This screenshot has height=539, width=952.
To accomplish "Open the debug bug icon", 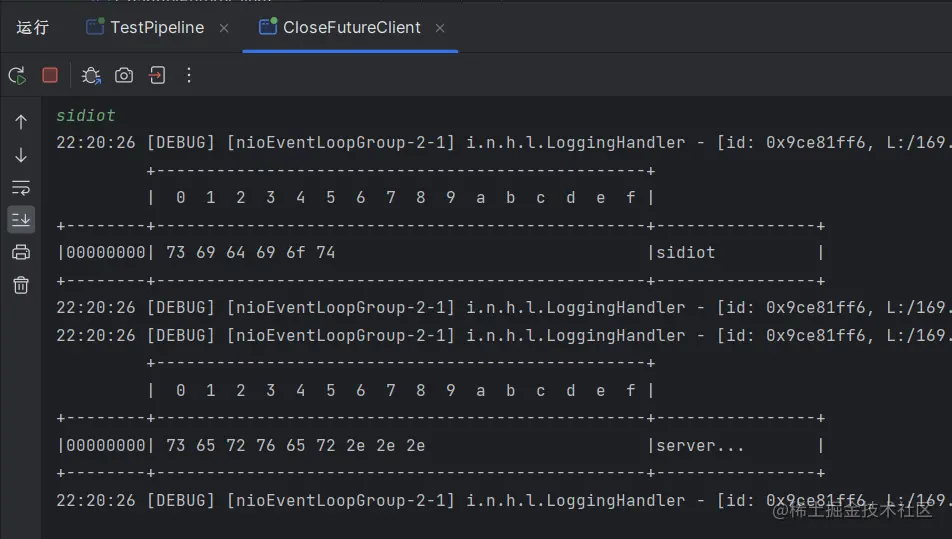I will point(91,76).
